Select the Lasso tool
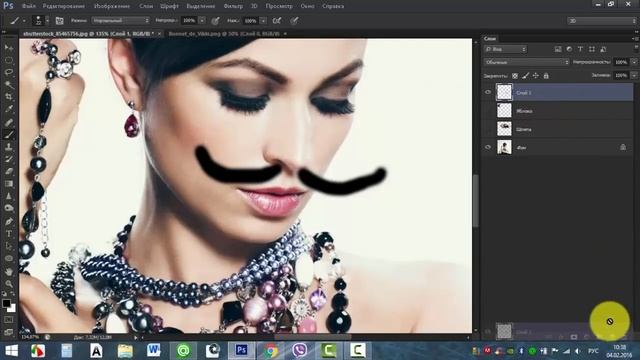This screenshot has width=640, height=360. (x=9, y=73)
